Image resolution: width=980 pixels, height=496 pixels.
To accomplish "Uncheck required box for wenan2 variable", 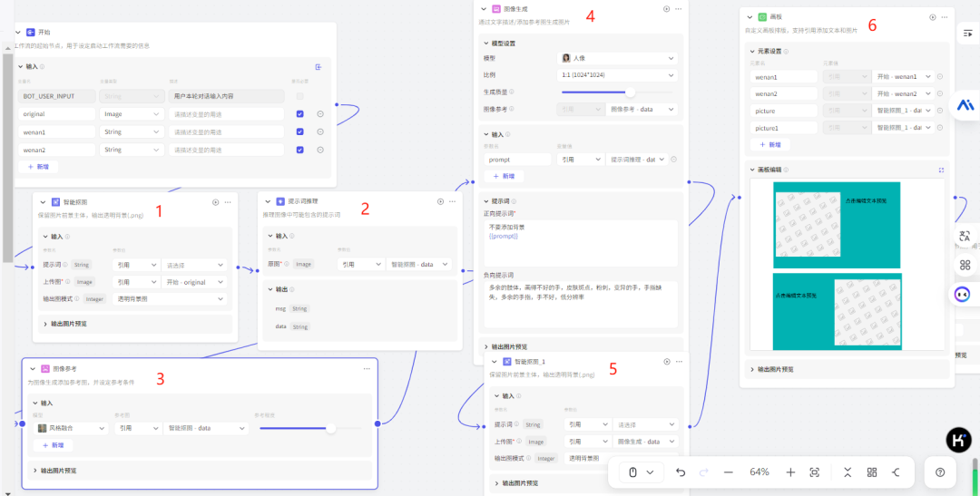I will (300, 150).
